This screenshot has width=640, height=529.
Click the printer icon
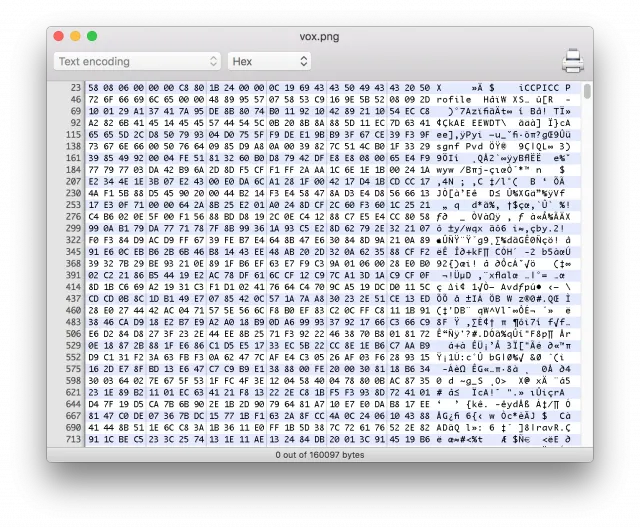point(573,61)
